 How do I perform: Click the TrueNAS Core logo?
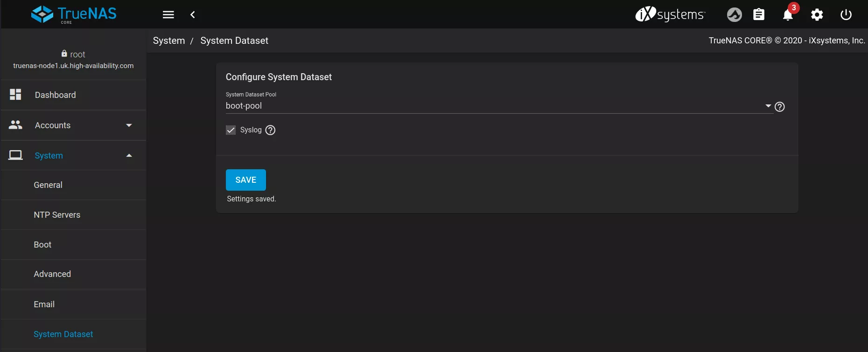point(74,14)
